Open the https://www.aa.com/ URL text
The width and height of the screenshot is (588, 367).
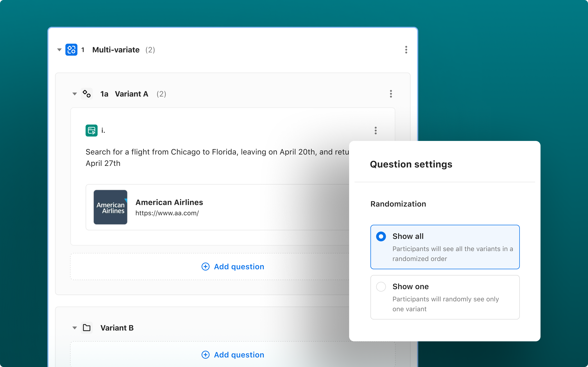click(167, 213)
